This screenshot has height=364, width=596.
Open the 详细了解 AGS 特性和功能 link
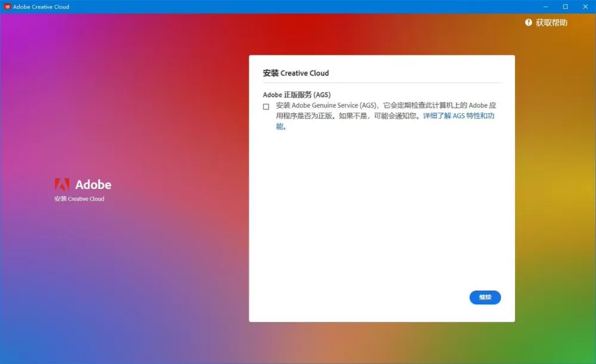point(458,116)
